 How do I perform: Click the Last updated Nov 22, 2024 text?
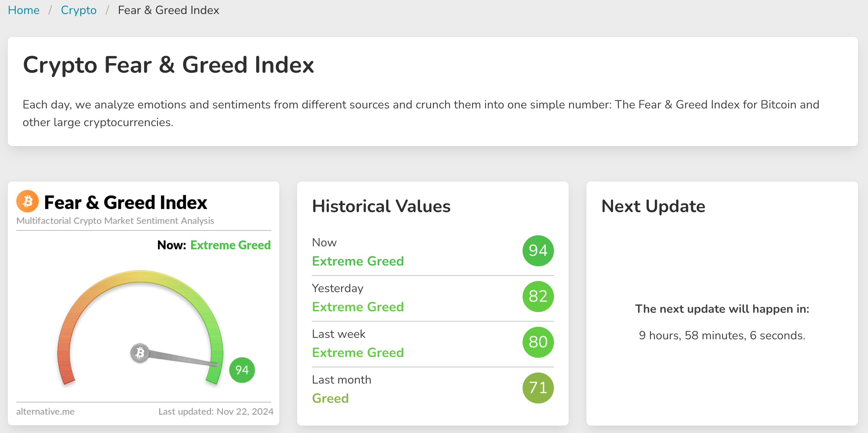(x=216, y=412)
